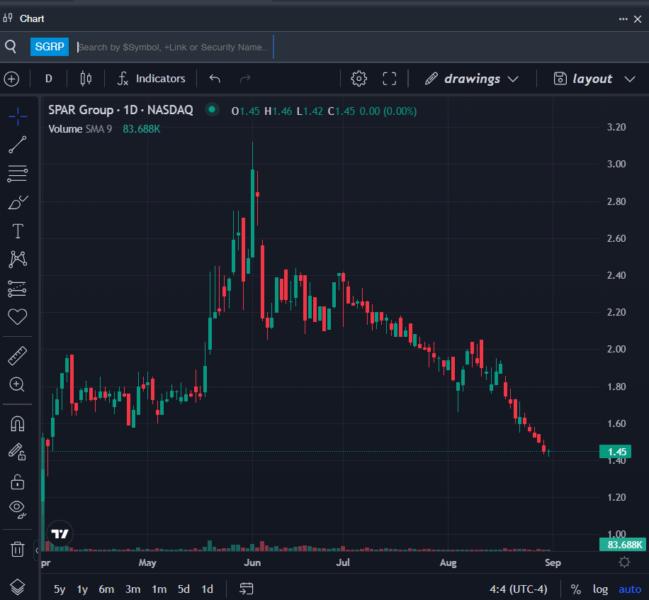Open chart settings gear icon
Screen dimensions: 649x600
coord(359,79)
